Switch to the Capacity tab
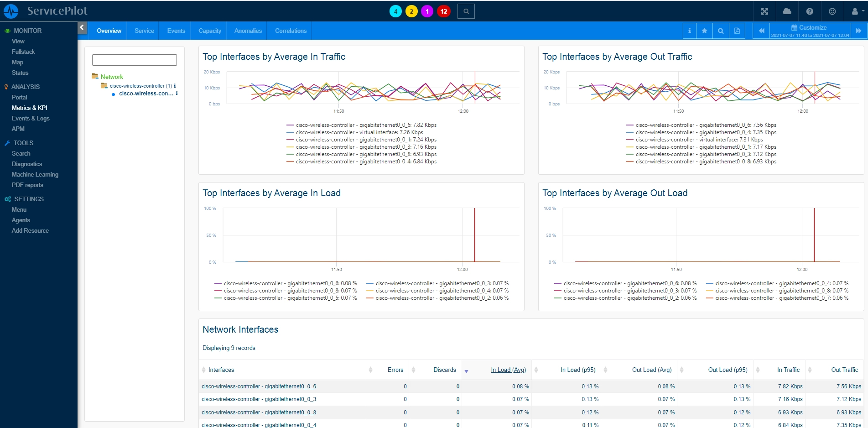Viewport: 868px width, 428px height. (x=210, y=31)
